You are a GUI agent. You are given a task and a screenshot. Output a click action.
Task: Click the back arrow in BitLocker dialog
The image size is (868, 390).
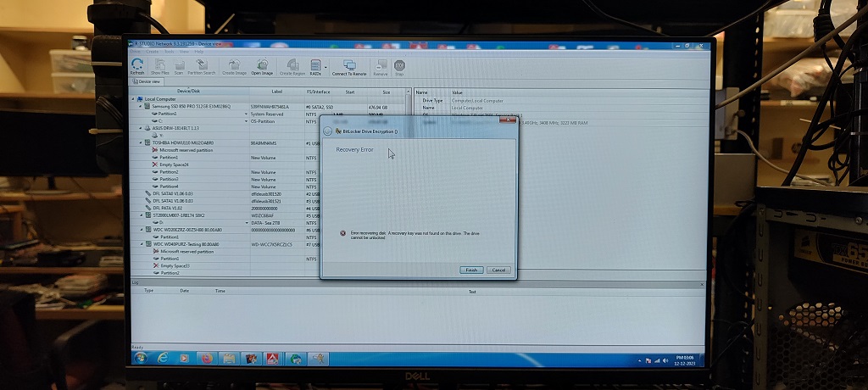click(x=327, y=131)
